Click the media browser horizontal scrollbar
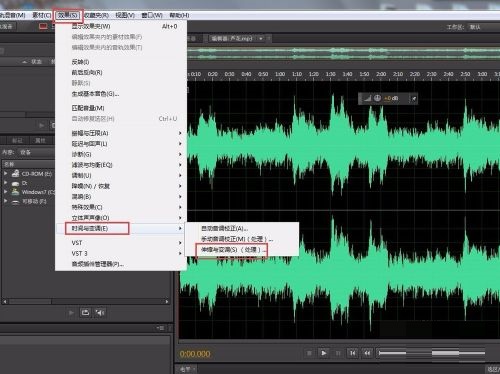This screenshot has width=500, height=374. click(x=86, y=302)
